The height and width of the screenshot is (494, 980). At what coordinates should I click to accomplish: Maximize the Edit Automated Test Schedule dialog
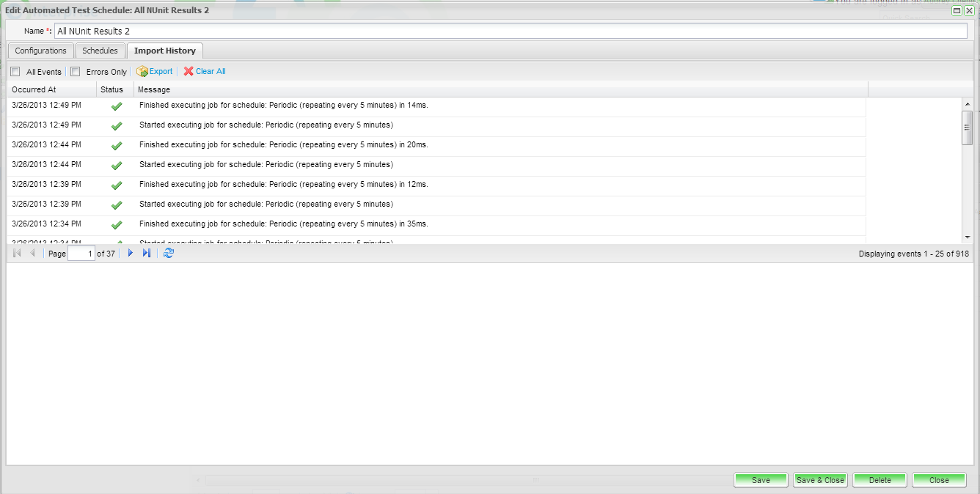(957, 10)
